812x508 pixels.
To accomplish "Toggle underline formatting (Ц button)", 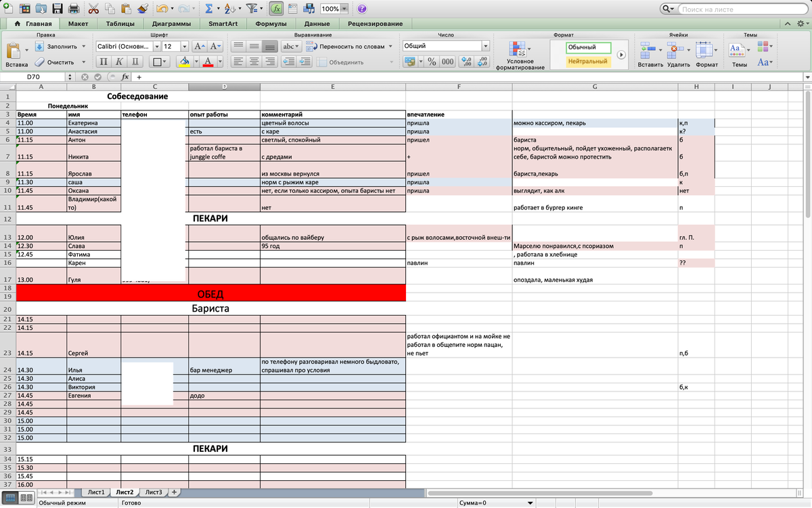I will point(135,62).
